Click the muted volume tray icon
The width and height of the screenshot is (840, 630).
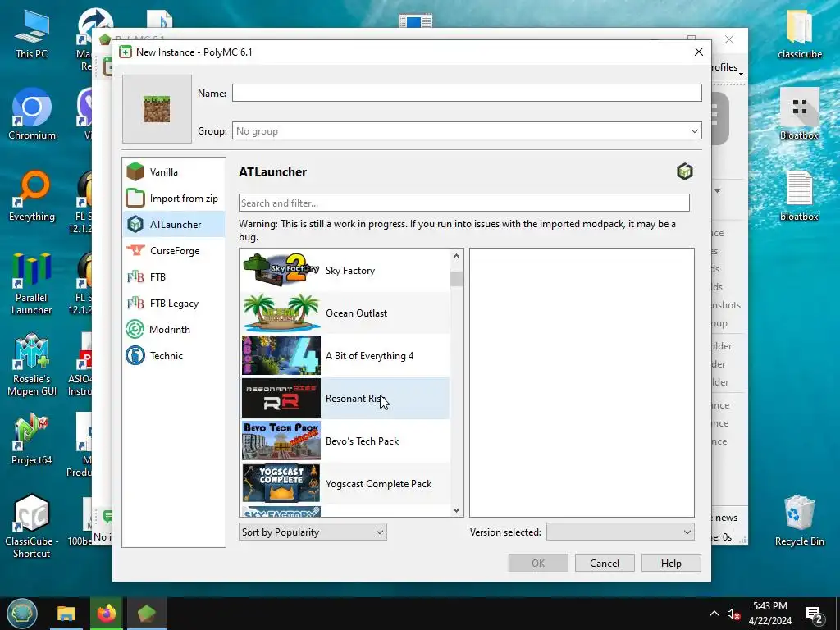pos(733,614)
